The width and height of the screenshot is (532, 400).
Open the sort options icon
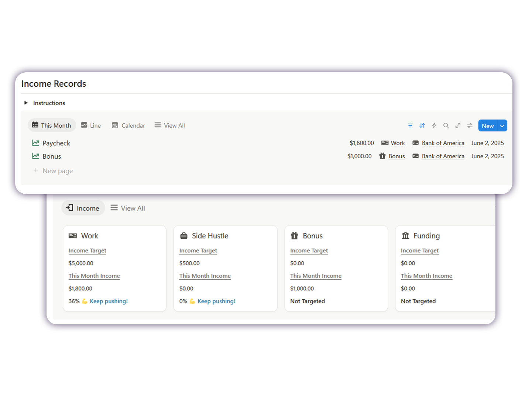point(422,126)
